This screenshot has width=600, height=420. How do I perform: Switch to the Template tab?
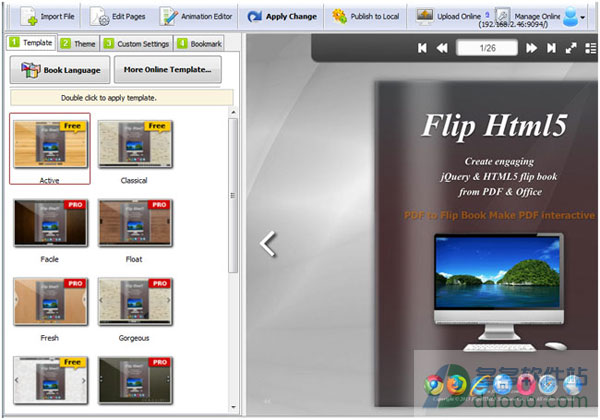pyautogui.click(x=31, y=42)
